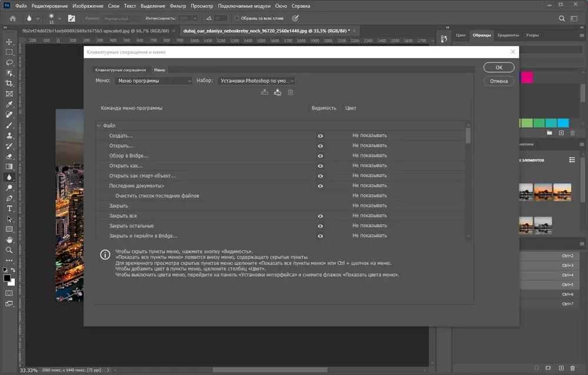The width and height of the screenshot is (588, 375).
Task: Enable Образец со всех слоев checkbox
Action: coord(236,18)
